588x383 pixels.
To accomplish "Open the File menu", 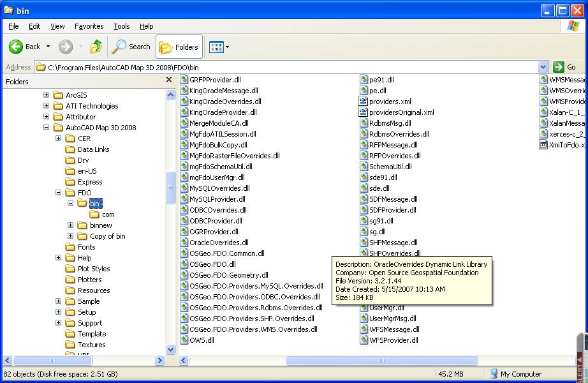I will (x=13, y=26).
